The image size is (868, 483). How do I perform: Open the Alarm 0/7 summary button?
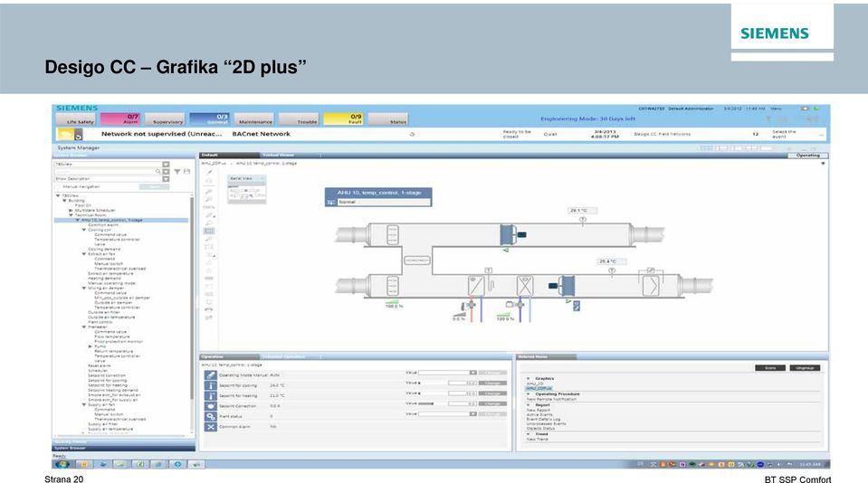coord(120,119)
